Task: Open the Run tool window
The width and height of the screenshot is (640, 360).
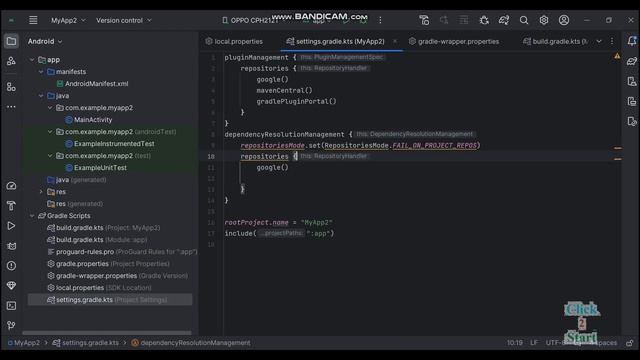Action: [11, 226]
